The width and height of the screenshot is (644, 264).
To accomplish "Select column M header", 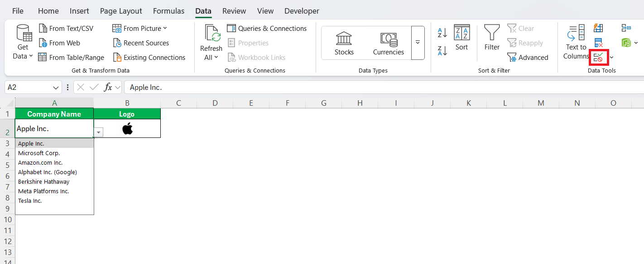I will [541, 103].
